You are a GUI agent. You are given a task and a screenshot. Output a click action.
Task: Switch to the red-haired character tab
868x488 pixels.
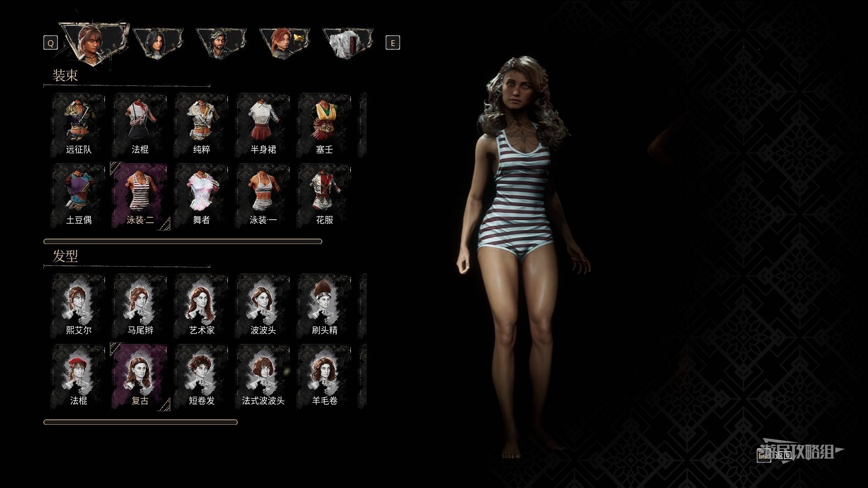[284, 43]
